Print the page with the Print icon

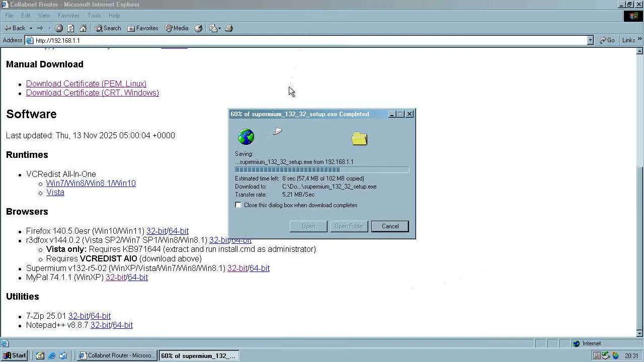(x=229, y=28)
